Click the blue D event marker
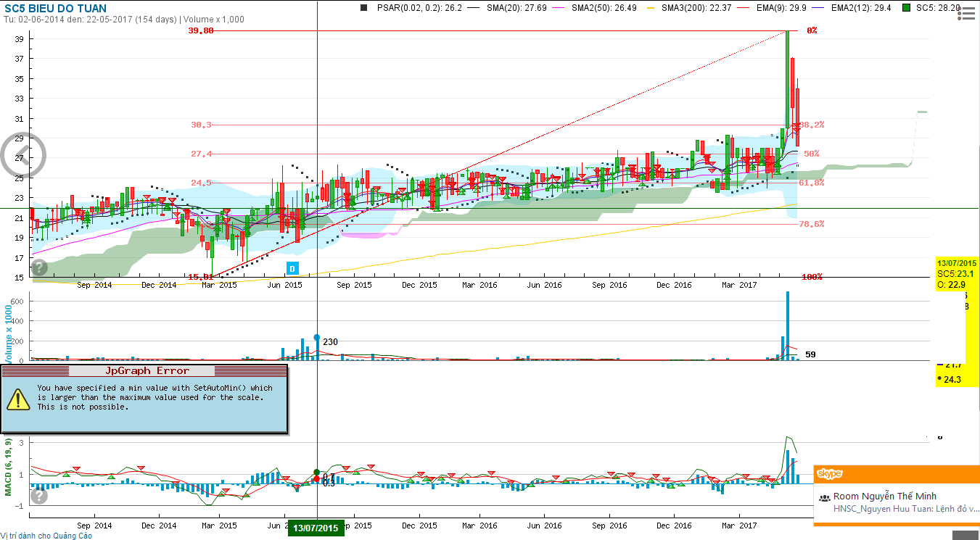 (x=292, y=269)
